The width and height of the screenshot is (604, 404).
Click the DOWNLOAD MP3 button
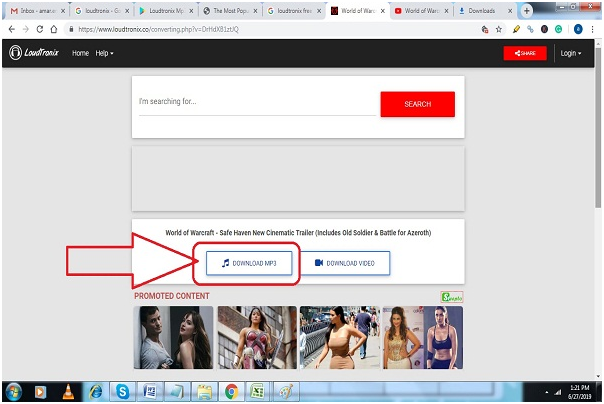tap(249, 263)
